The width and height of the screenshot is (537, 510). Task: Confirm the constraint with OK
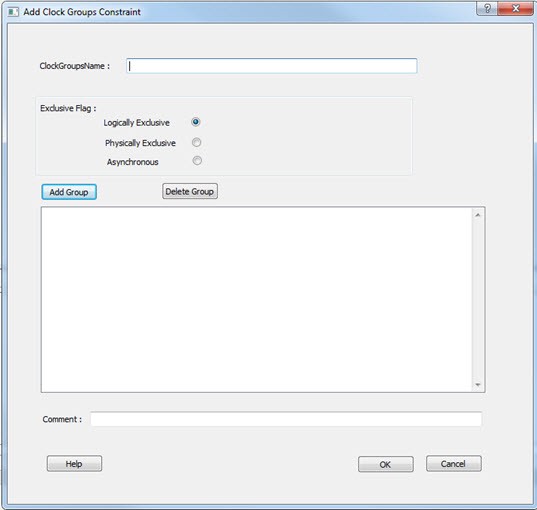click(386, 464)
